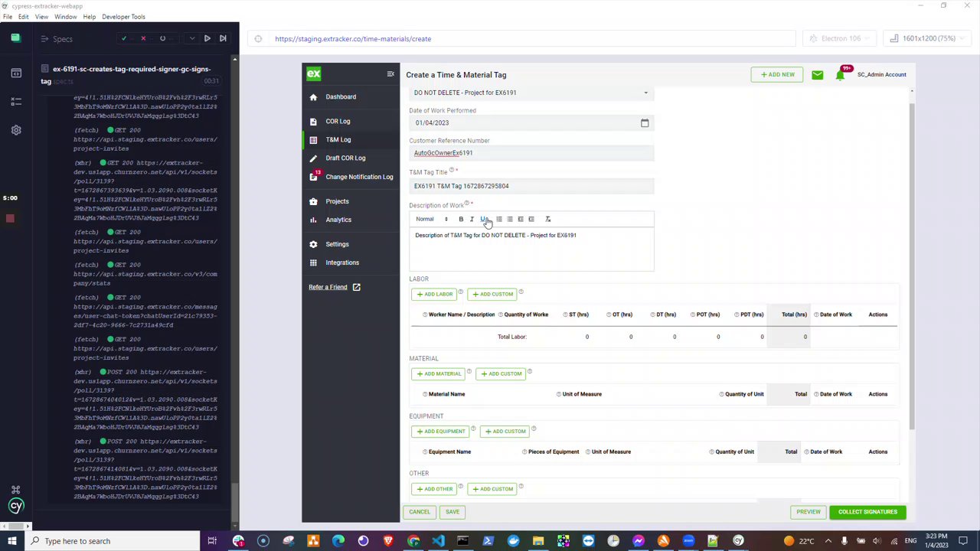Image resolution: width=980 pixels, height=551 pixels.
Task: Collapse the Extracker sidebar menu
Action: point(390,74)
